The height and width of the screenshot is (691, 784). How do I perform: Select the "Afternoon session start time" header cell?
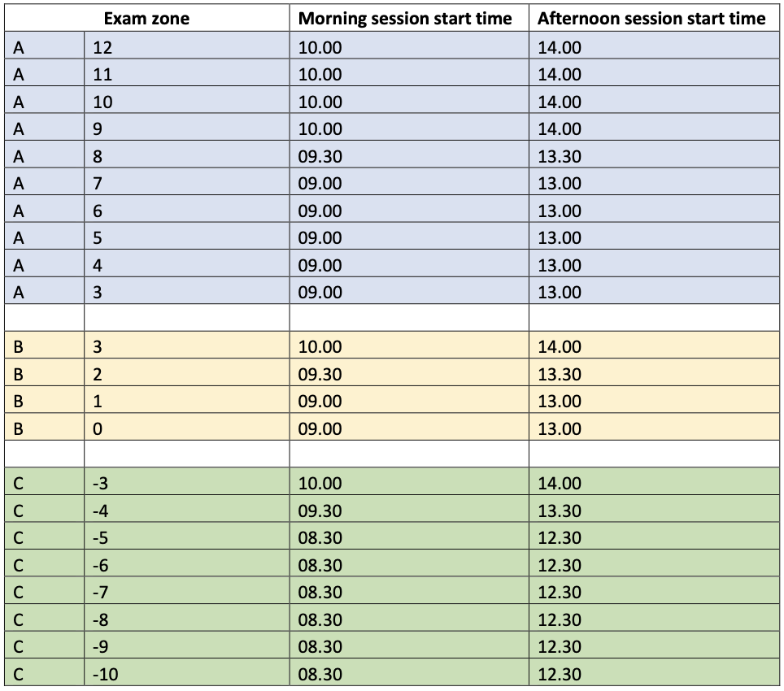tap(651, 19)
